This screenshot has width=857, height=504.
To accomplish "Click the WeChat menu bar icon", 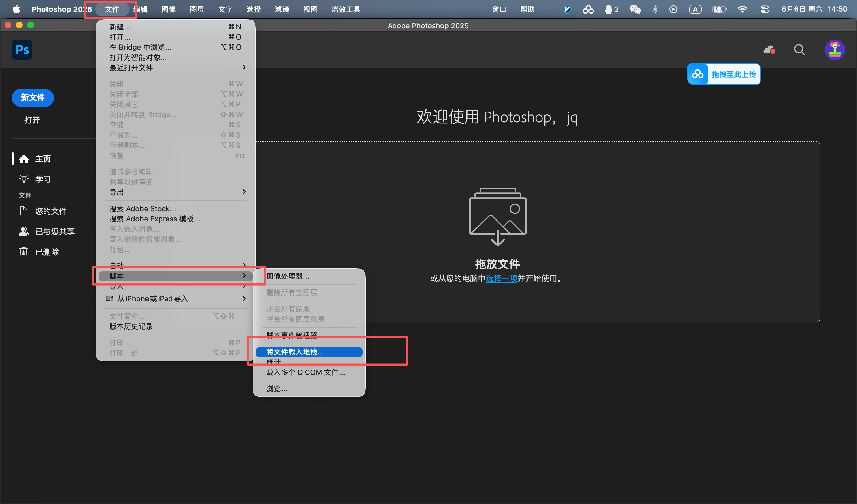I will (x=635, y=9).
